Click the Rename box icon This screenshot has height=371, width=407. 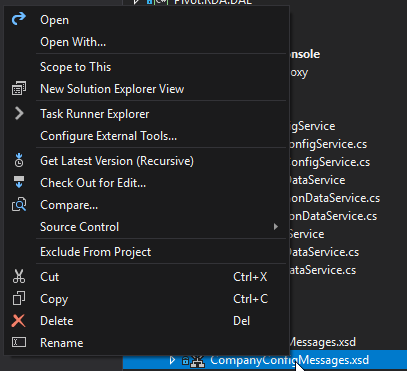pyautogui.click(x=19, y=342)
